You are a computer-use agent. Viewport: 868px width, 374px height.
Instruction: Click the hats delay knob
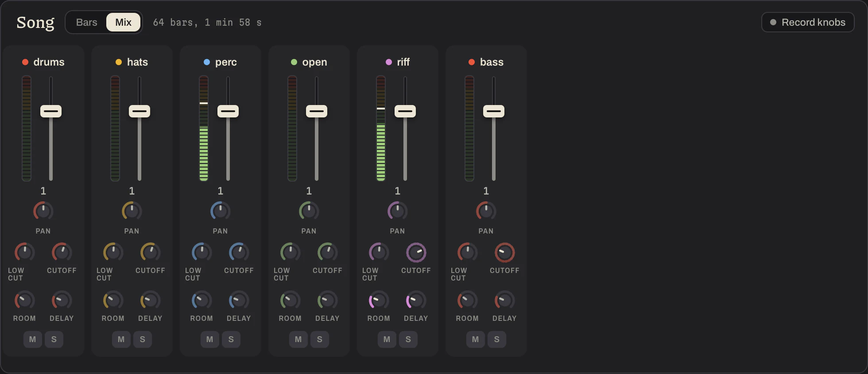click(150, 300)
